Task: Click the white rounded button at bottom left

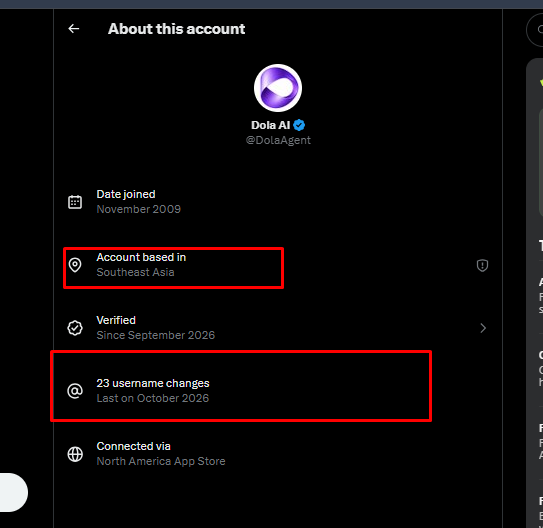Action: pos(14,492)
